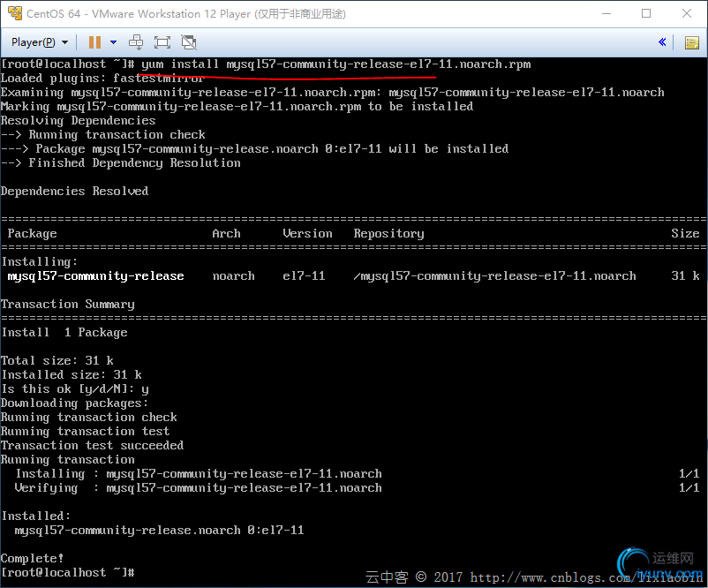Enter full screen mode
708x588 pixels.
tap(162, 42)
